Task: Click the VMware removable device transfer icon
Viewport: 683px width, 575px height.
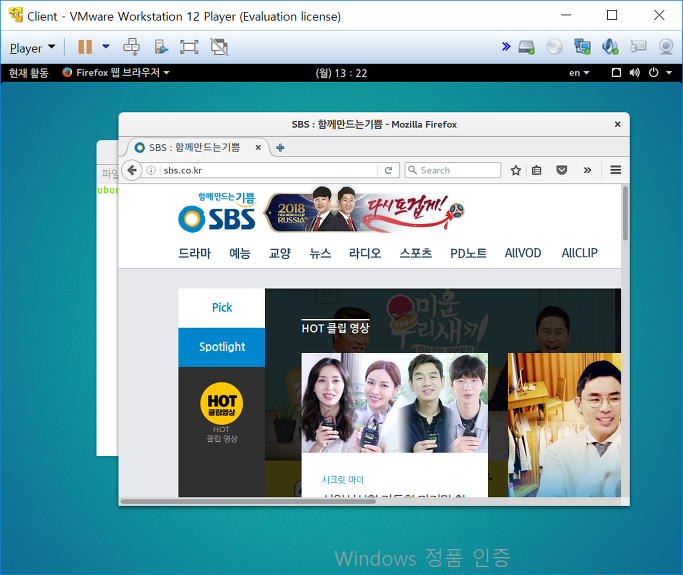Action: (161, 47)
